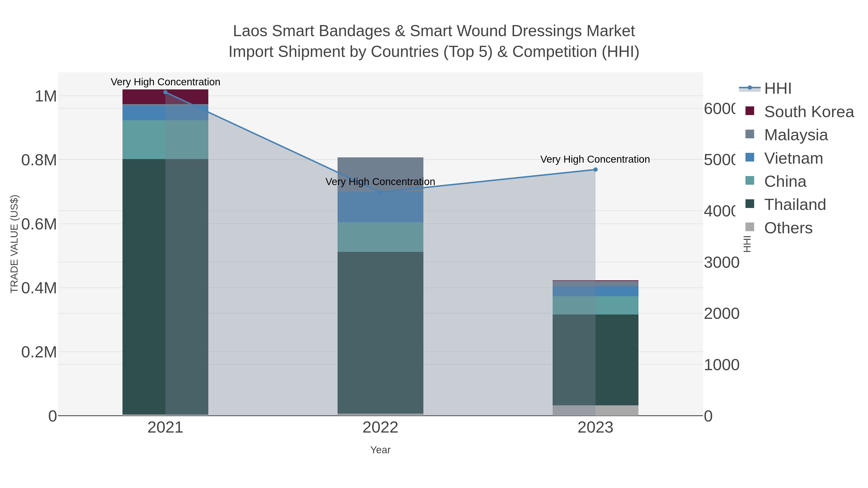This screenshot has width=868, height=488.
Task: Click the 2022 HHI line marker
Action: pos(380,192)
